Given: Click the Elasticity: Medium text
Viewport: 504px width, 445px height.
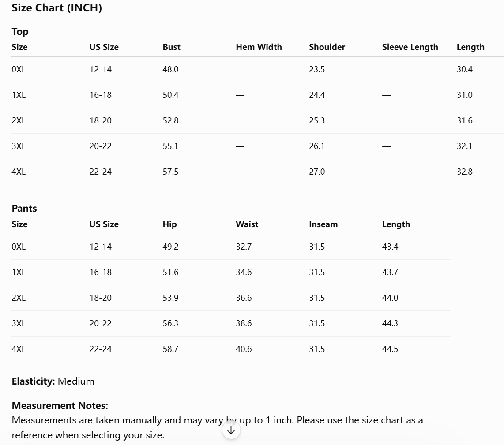Looking at the screenshot, I should coord(53,381).
